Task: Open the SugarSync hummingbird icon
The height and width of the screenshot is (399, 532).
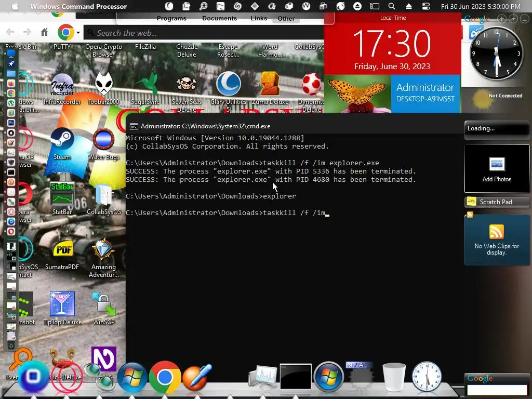Action: click(x=148, y=84)
